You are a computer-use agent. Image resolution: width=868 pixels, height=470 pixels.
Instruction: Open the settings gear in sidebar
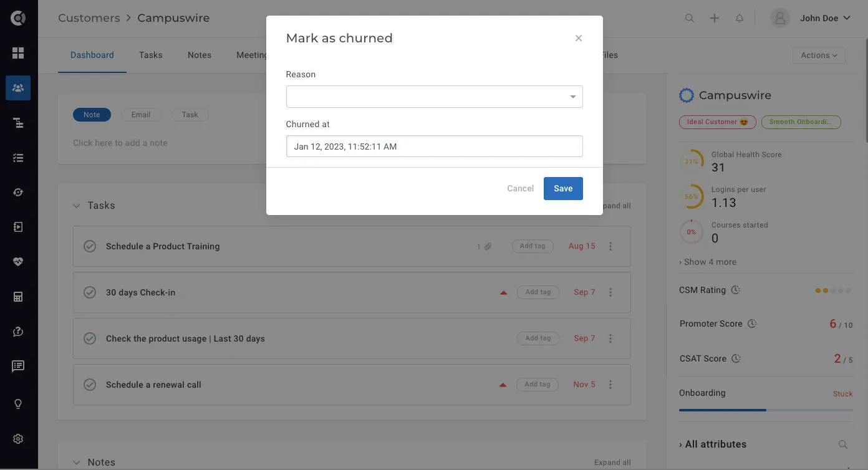[x=18, y=439]
